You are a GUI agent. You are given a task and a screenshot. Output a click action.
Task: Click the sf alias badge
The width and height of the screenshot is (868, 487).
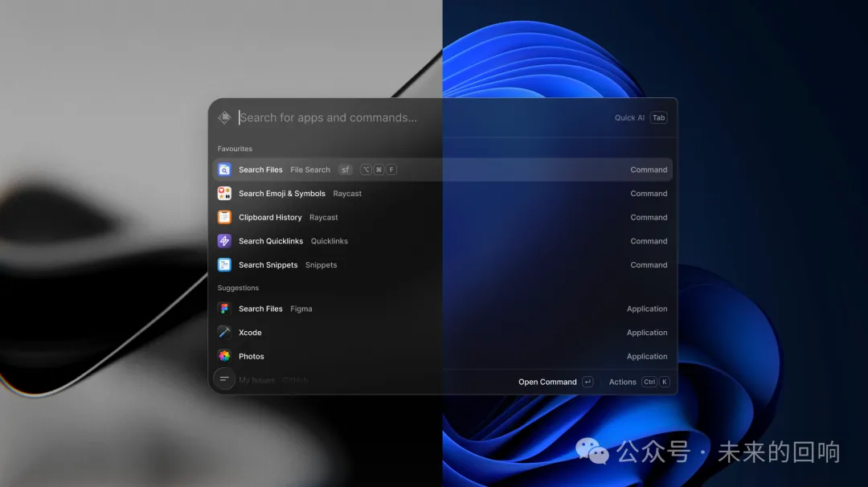coord(346,170)
